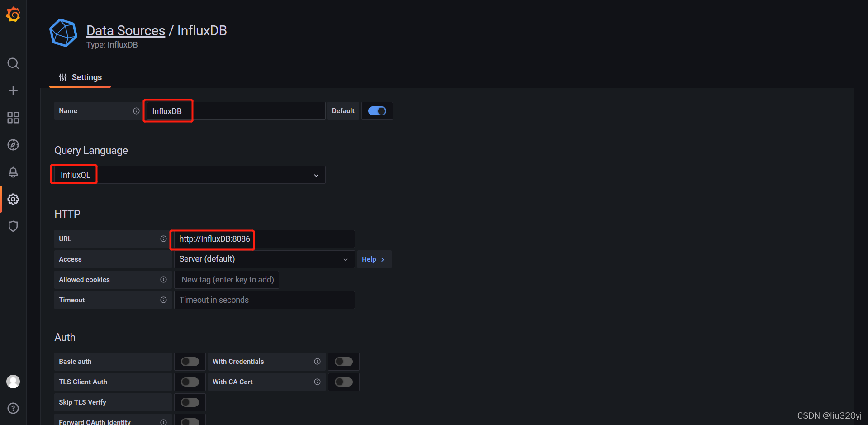Show info tooltip for Allowed cookies
This screenshot has height=425, width=868.
(x=163, y=280)
